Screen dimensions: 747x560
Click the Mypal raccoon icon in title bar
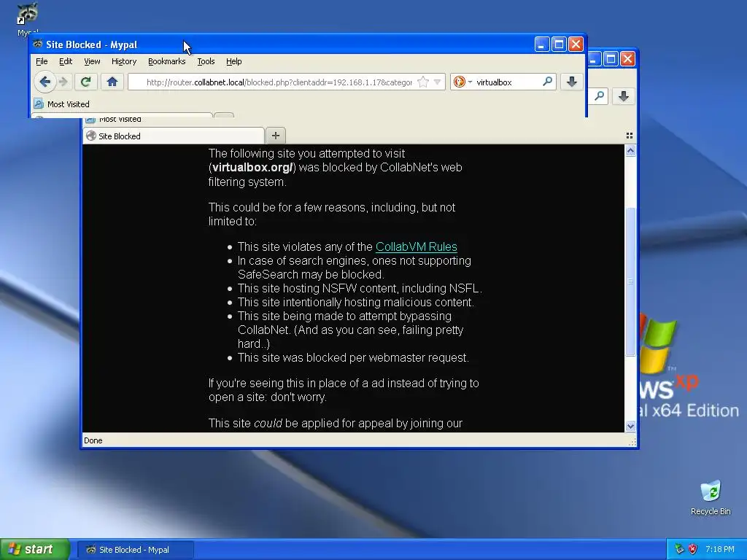point(38,44)
